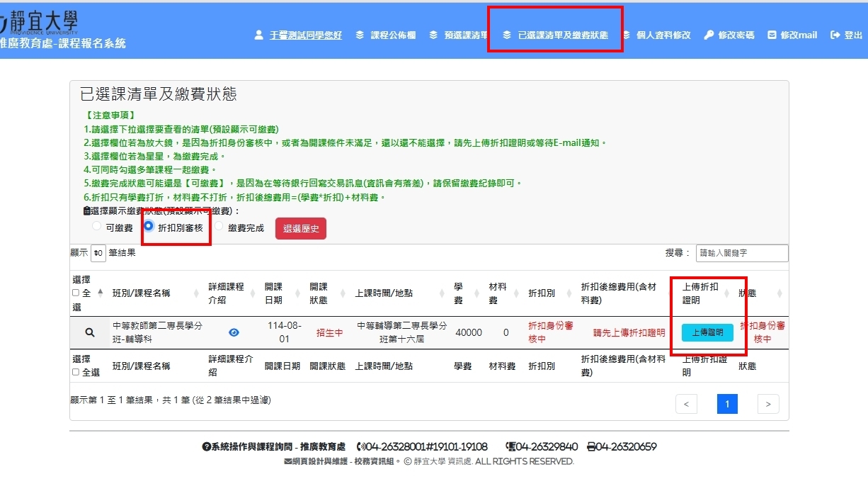
Task: Go to 已選課清單及繳費狀態 page
Action: pyautogui.click(x=556, y=35)
